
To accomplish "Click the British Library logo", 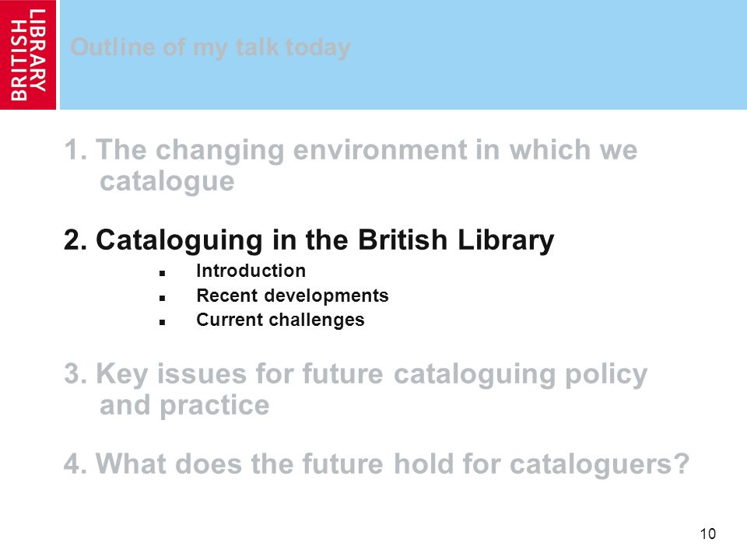I will coord(28,54).
